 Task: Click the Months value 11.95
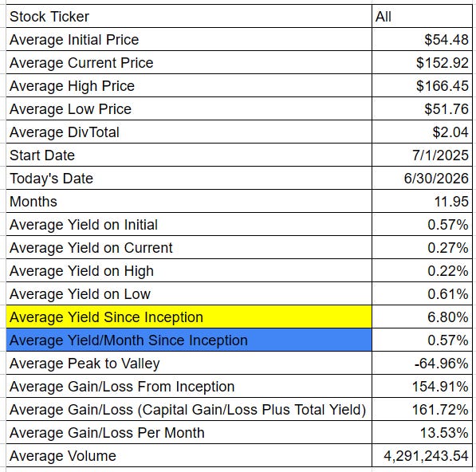(x=422, y=201)
